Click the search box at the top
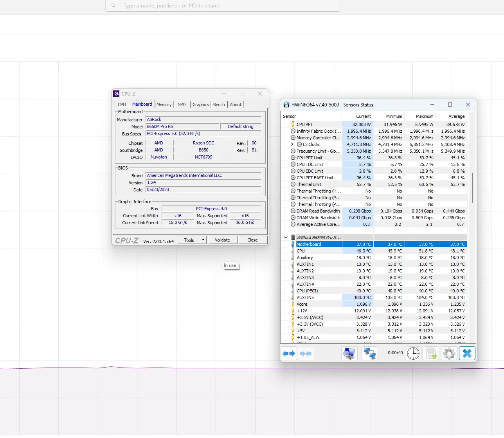Screen dimensions: 504x438 tap(223, 5)
